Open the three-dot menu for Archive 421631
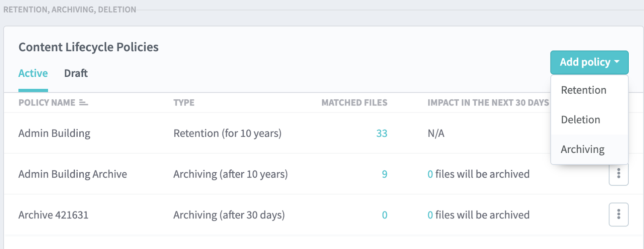This screenshot has height=249, width=644. [x=618, y=215]
